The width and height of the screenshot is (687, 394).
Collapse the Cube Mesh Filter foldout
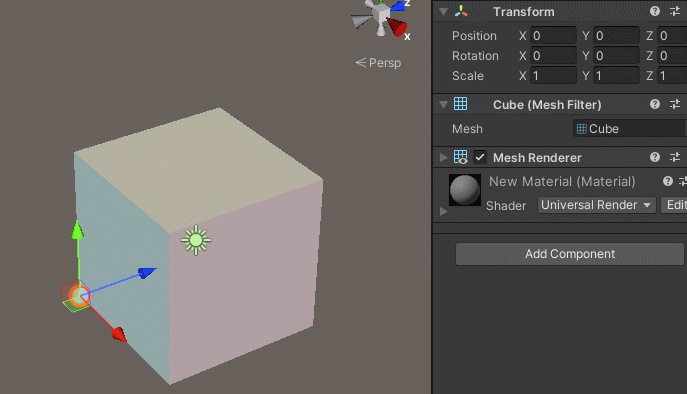click(x=443, y=105)
